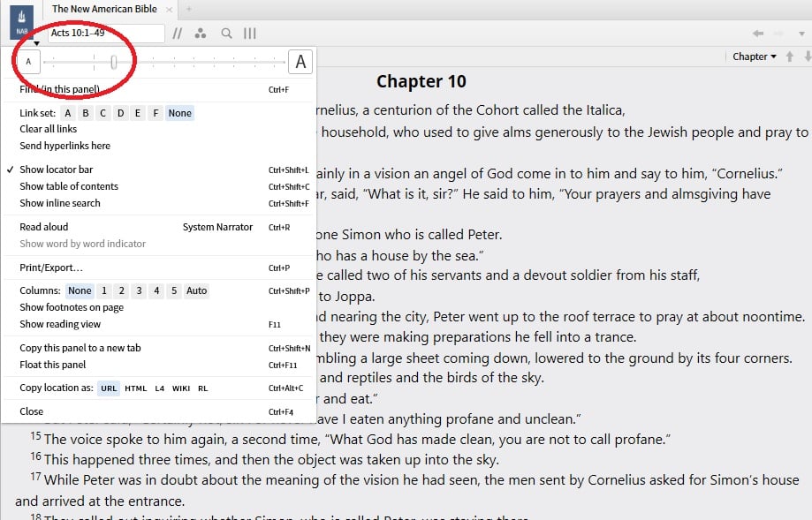Set link set to None
Screen dimensions: 812x520
(179, 113)
